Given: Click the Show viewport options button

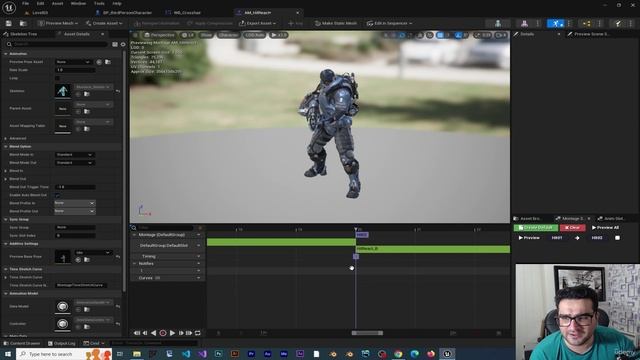Looking at the screenshot, I should [x=206, y=35].
